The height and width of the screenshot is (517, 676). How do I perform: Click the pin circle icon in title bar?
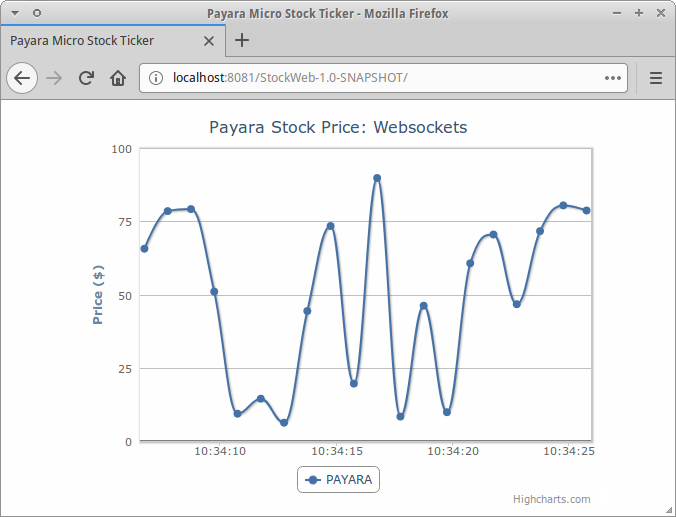(x=37, y=13)
